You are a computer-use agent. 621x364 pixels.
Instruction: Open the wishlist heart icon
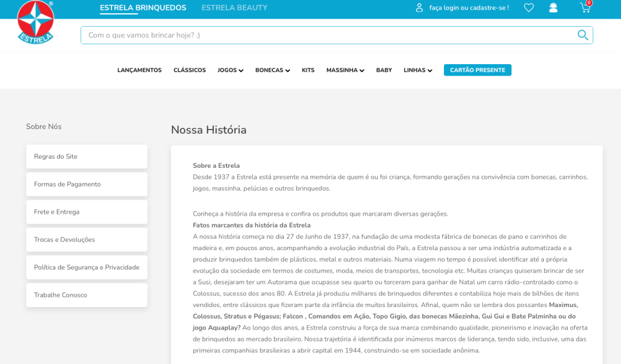529,7
